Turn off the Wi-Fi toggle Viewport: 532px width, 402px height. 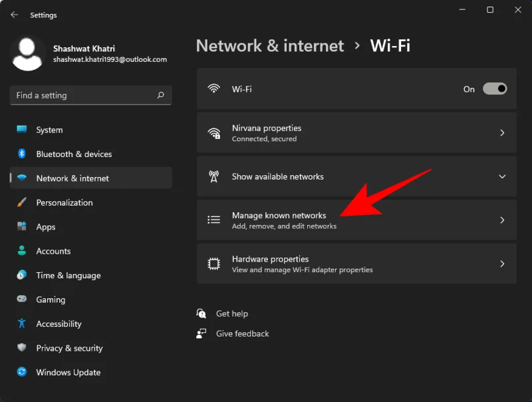click(x=494, y=89)
